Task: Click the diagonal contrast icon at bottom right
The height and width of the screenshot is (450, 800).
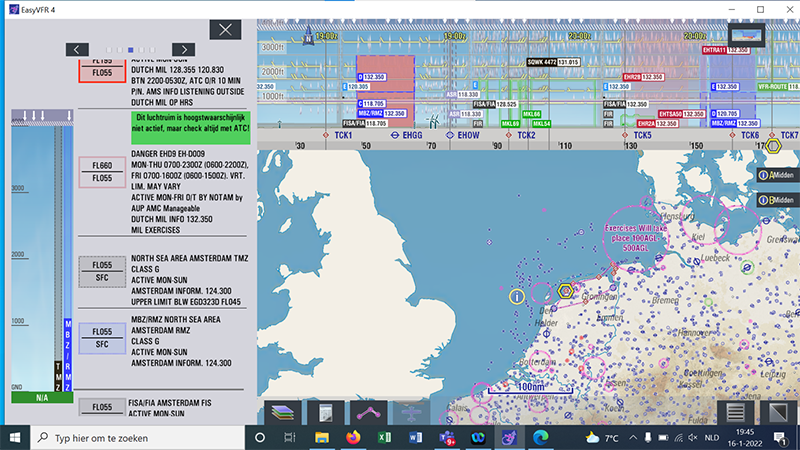Action: tap(775, 411)
